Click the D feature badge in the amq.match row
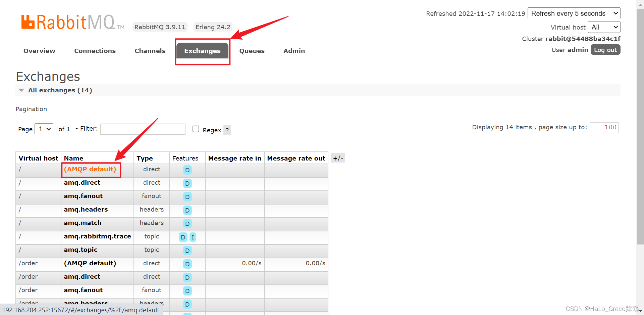Image resolution: width=644 pixels, height=315 pixels. click(x=187, y=224)
